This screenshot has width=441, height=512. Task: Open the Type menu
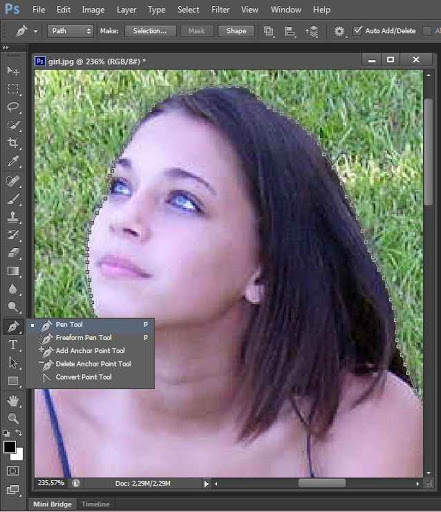[x=157, y=10]
